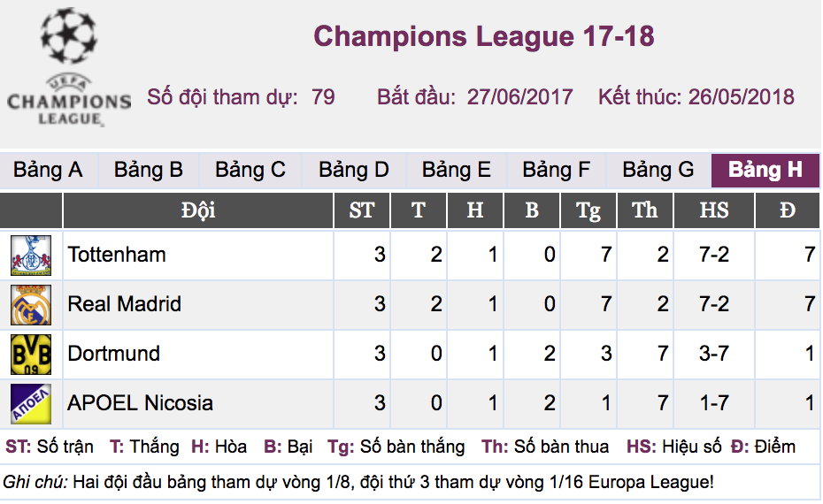Click the Real Madrid club crest

(x=31, y=305)
